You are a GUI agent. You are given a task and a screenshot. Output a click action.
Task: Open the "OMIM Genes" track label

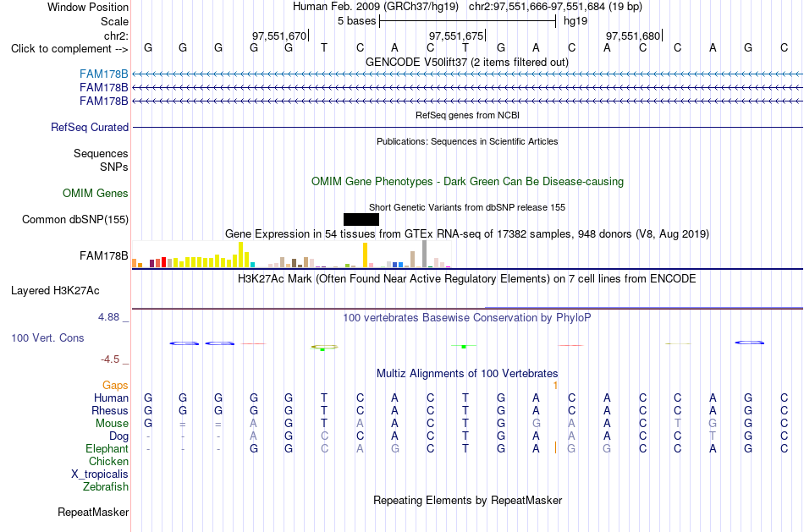[x=96, y=193]
